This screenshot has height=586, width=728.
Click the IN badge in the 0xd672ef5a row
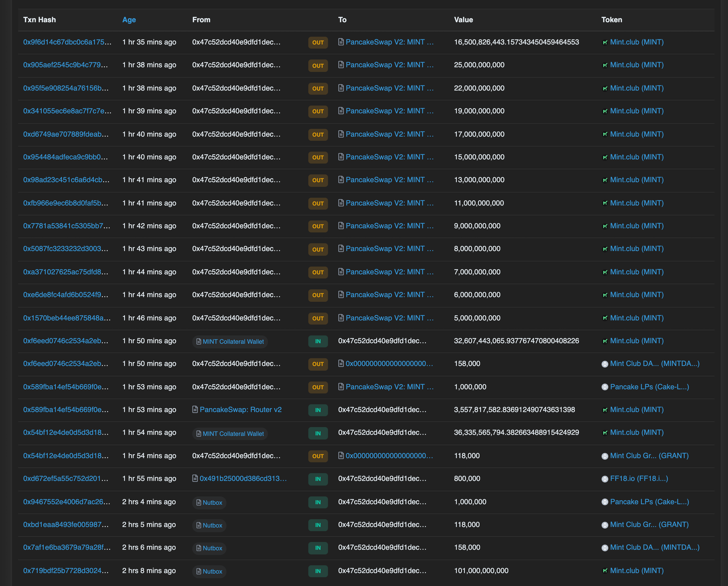[x=318, y=479]
